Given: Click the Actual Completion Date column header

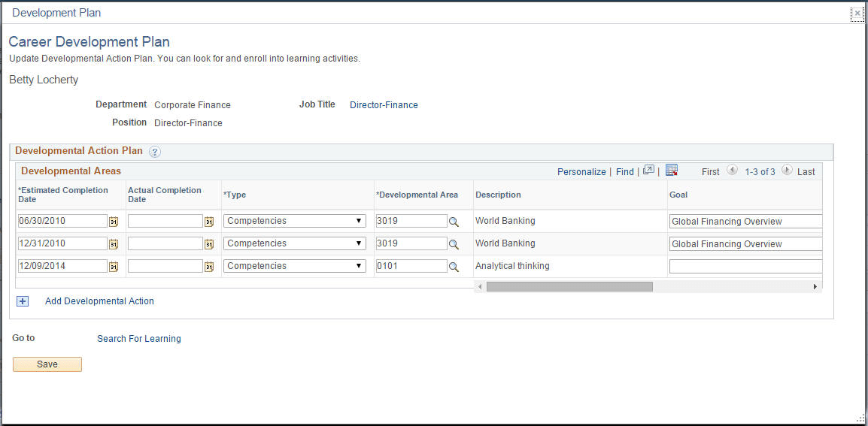Looking at the screenshot, I should coord(165,195).
